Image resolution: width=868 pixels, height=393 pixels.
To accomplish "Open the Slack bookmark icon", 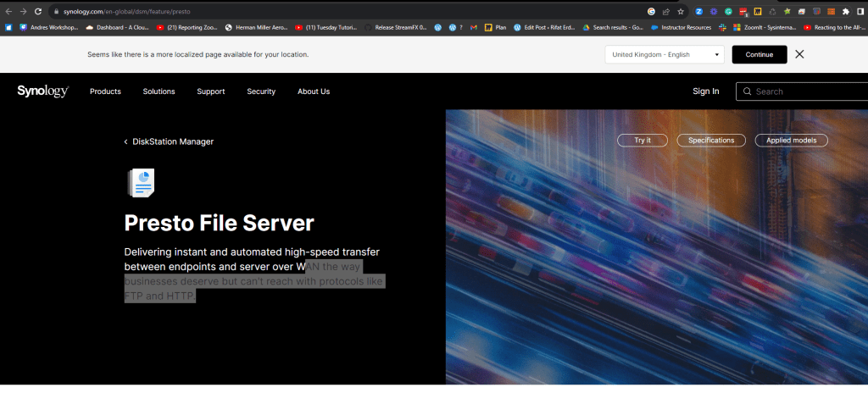I will coord(722,27).
